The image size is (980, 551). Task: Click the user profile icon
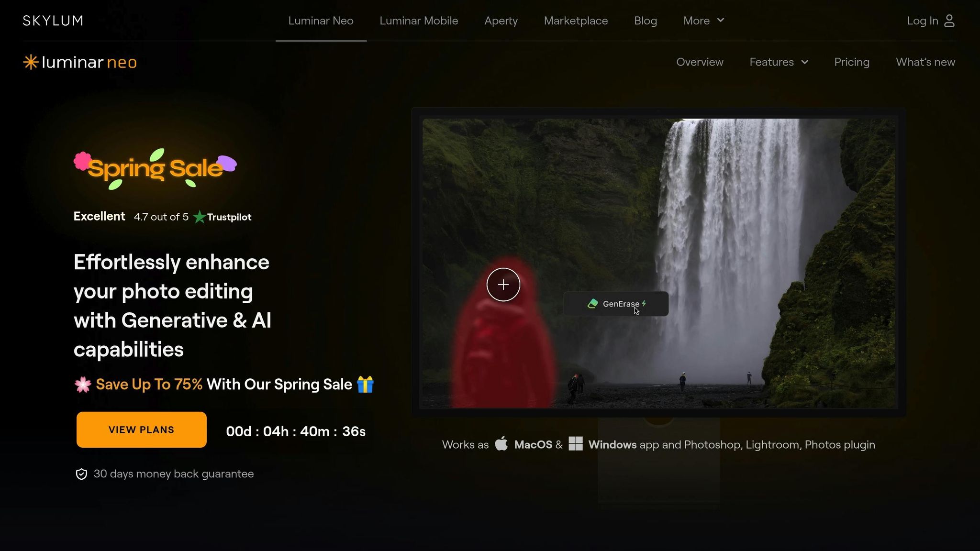pos(949,21)
